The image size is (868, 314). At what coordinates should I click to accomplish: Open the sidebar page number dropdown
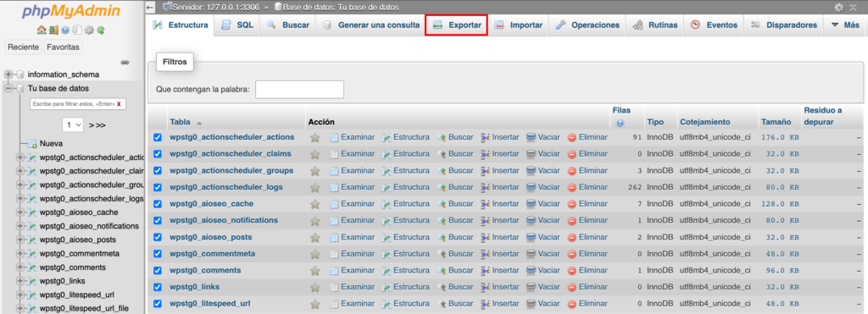coord(73,125)
